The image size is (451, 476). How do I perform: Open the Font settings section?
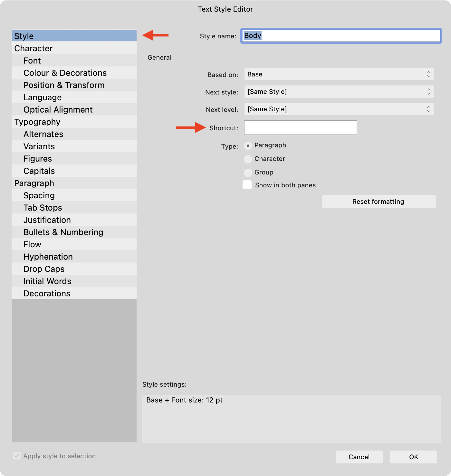(x=32, y=60)
